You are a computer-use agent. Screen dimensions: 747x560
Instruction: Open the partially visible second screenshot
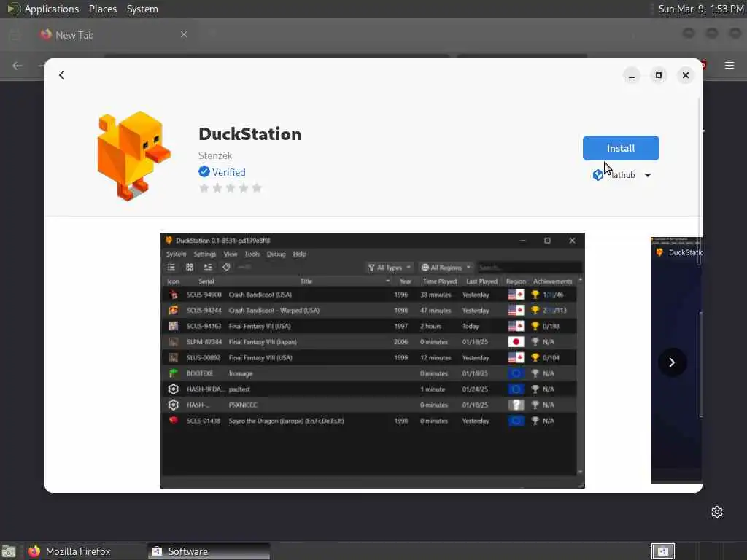(x=676, y=360)
